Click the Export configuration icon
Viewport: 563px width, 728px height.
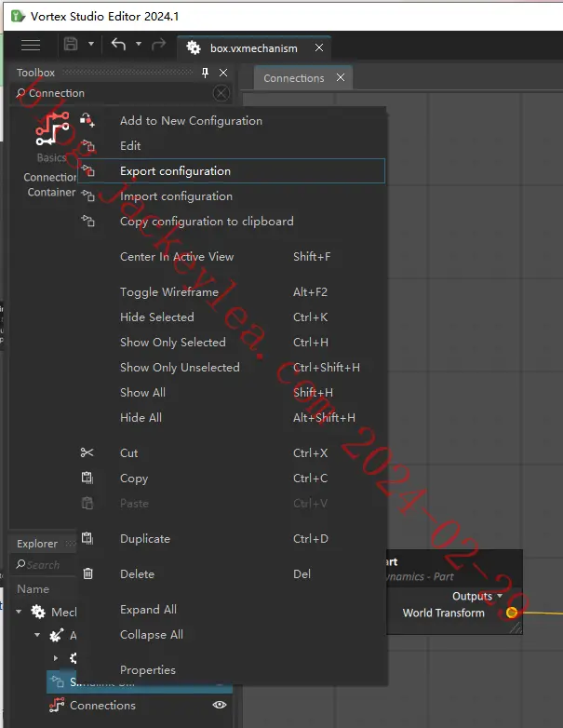(87, 170)
